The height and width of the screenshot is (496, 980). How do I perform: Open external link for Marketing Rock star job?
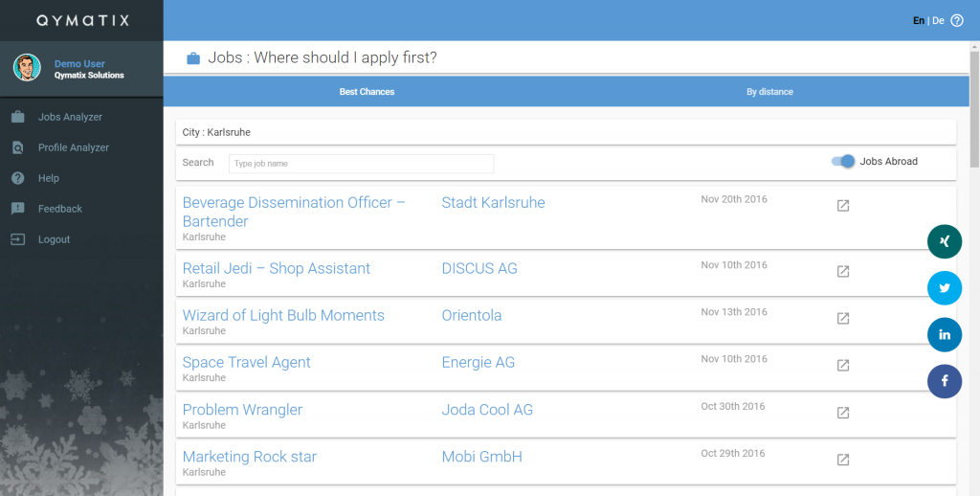pos(843,460)
